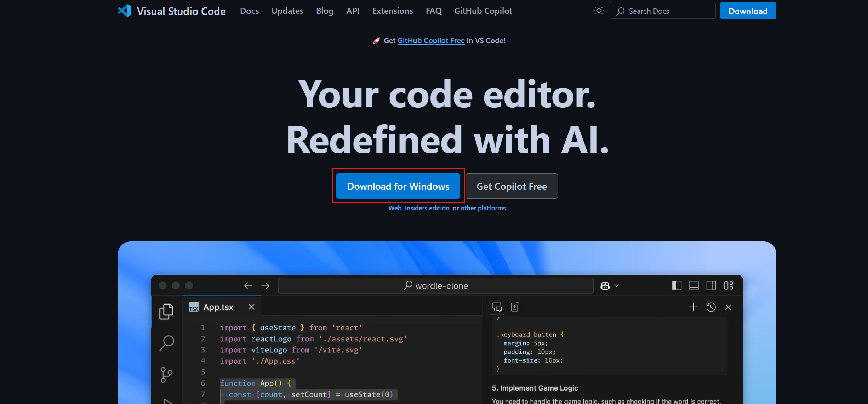Viewport: 868px width, 404px height.
Task: Open the Extensions menu item
Action: point(392,11)
